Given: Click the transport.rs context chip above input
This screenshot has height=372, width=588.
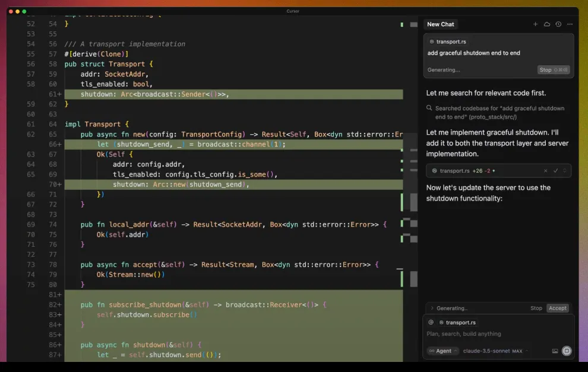Looking at the screenshot, I should coord(457,322).
